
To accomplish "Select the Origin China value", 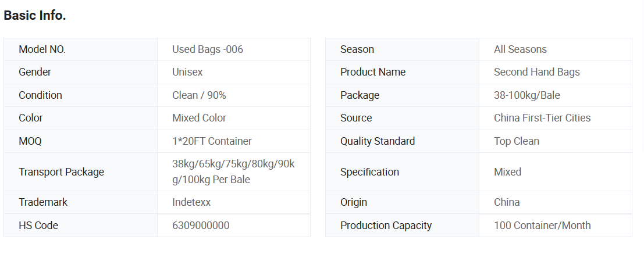I will pyautogui.click(x=507, y=202).
